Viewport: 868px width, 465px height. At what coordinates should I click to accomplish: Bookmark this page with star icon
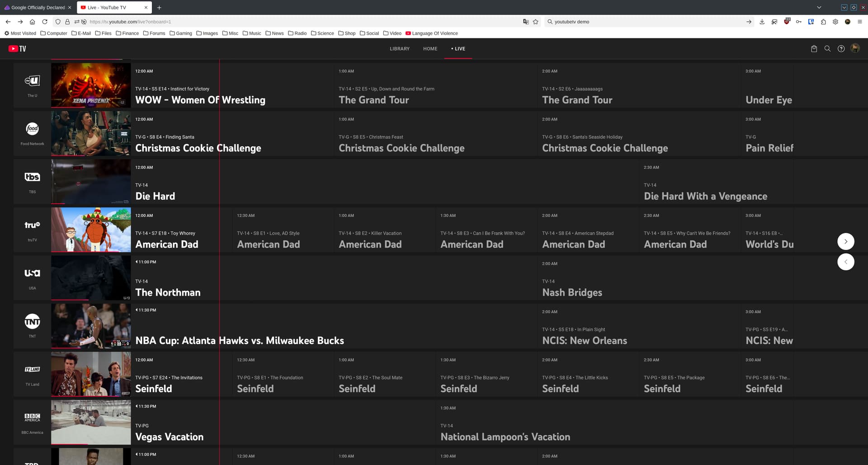click(536, 22)
